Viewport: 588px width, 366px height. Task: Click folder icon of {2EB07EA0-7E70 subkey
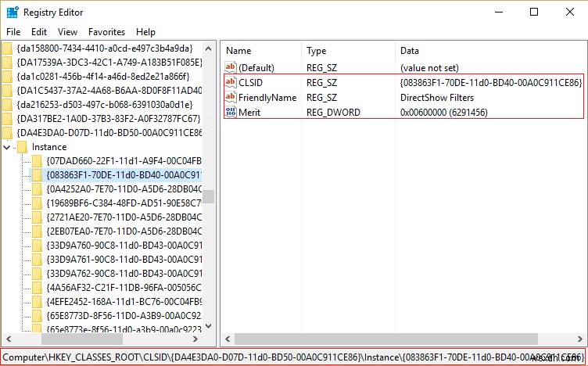(37, 231)
